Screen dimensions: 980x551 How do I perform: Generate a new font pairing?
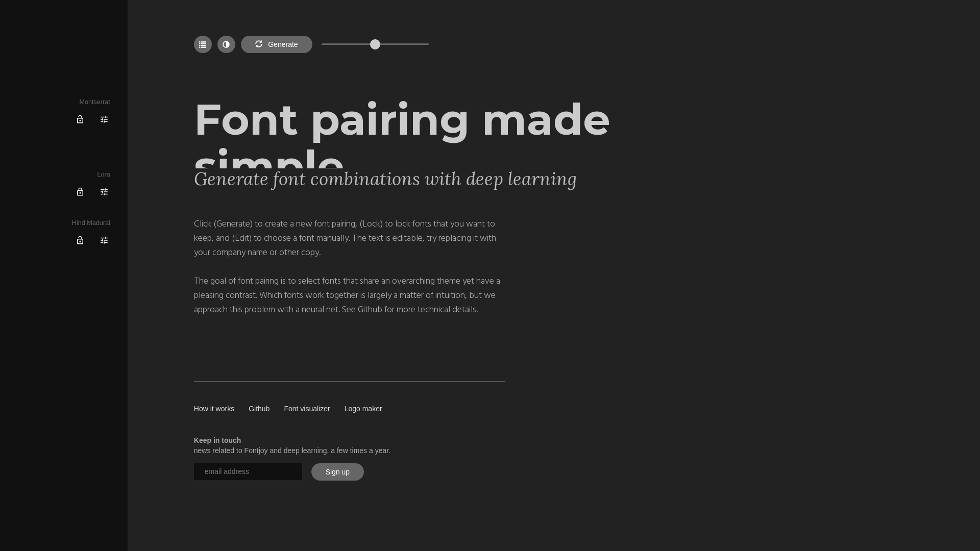(x=276, y=44)
